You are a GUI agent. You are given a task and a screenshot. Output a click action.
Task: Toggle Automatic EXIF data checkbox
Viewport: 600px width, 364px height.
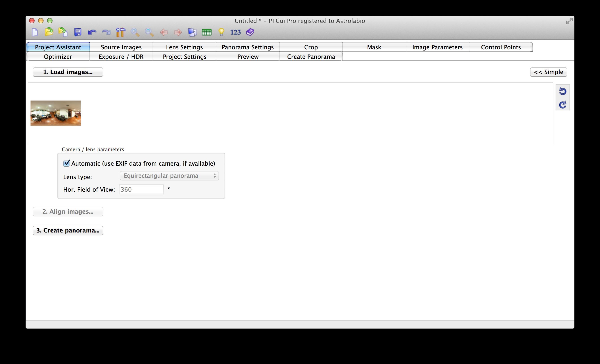point(66,163)
